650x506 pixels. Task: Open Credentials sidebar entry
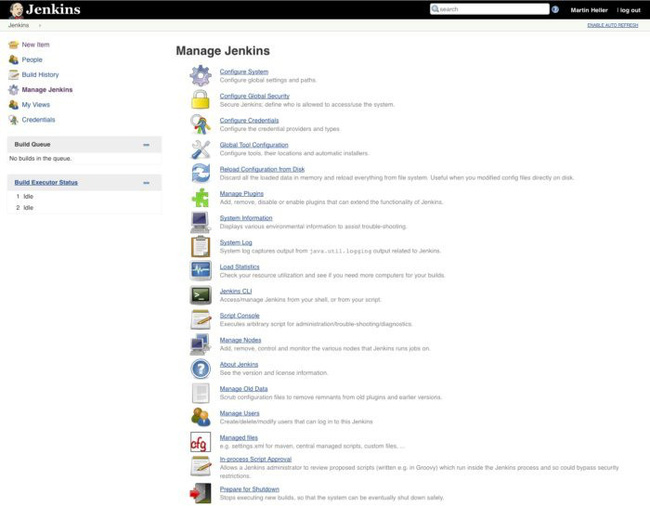39,120
